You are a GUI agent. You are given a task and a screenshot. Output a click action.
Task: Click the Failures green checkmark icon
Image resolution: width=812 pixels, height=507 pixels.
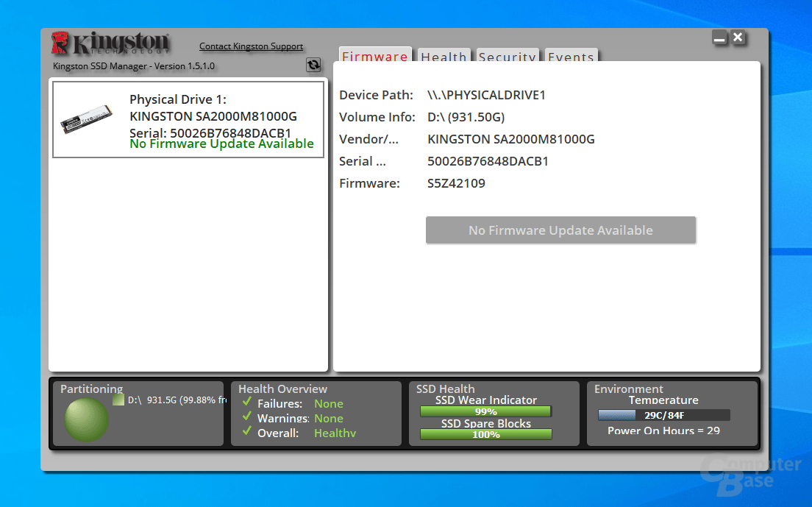click(247, 401)
